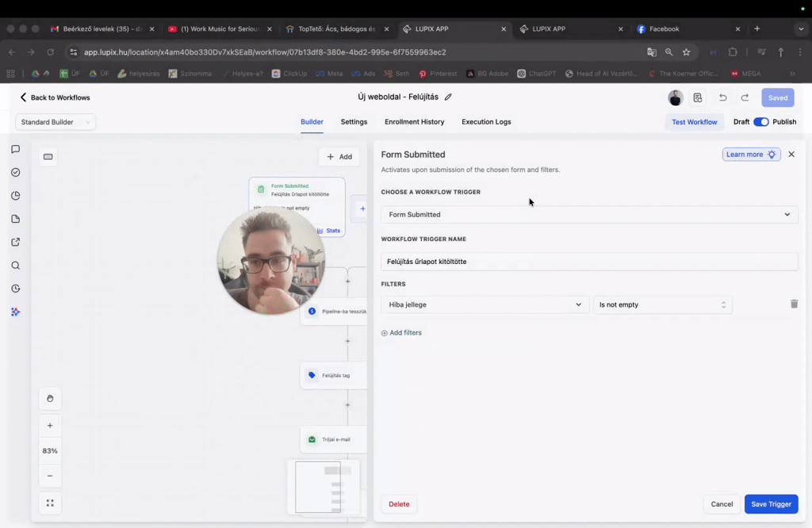Open the Standard Builder selector

click(55, 121)
